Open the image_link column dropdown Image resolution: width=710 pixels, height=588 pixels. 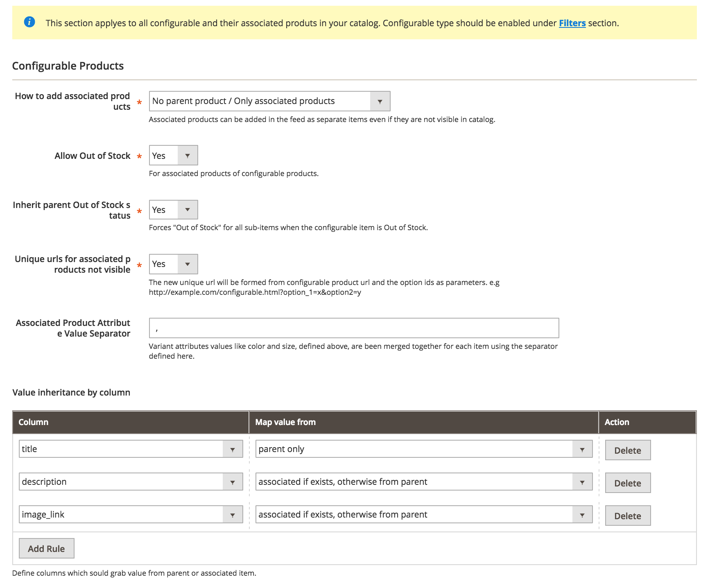(x=131, y=514)
